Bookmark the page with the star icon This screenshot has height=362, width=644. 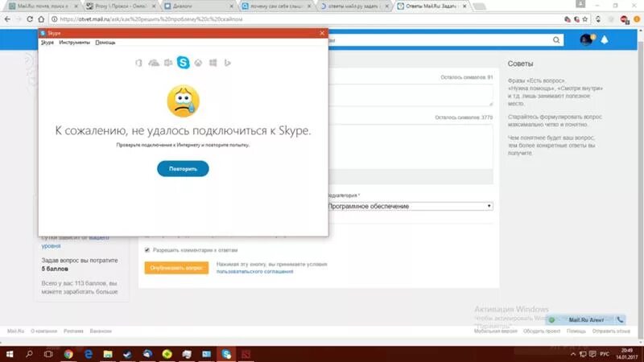pyautogui.click(x=585, y=19)
